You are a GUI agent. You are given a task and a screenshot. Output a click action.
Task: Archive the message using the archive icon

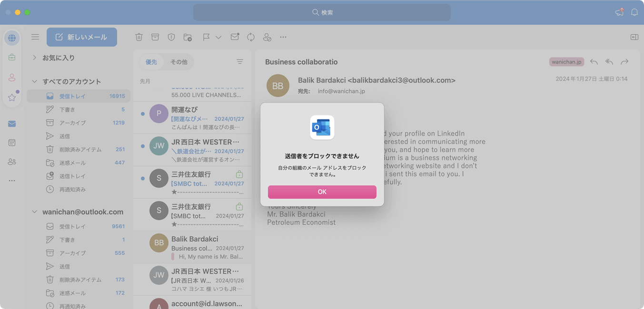(155, 37)
